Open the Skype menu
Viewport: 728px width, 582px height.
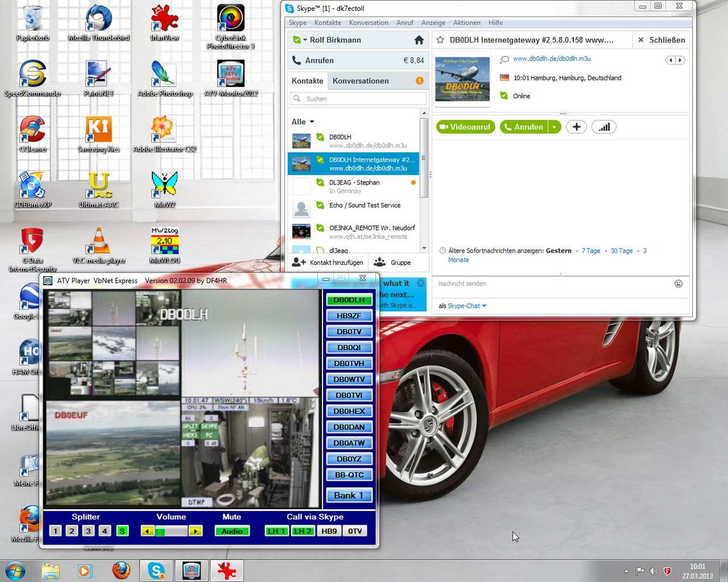click(x=298, y=23)
